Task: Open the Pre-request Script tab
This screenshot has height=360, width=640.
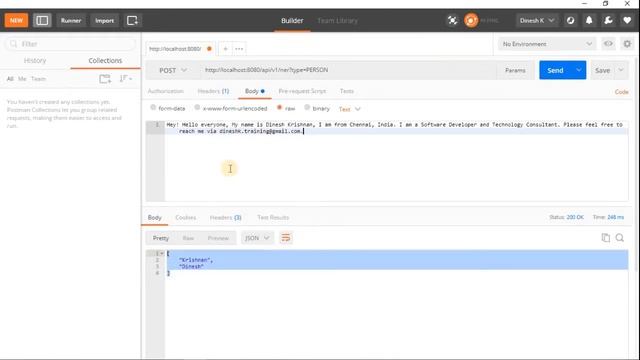Action: 302,91
